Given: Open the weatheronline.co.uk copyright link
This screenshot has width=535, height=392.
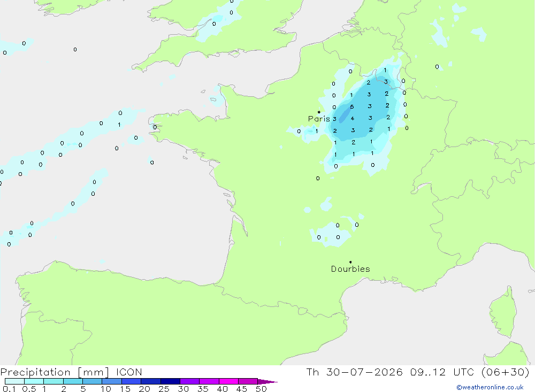Looking at the screenshot, I should point(490,387).
